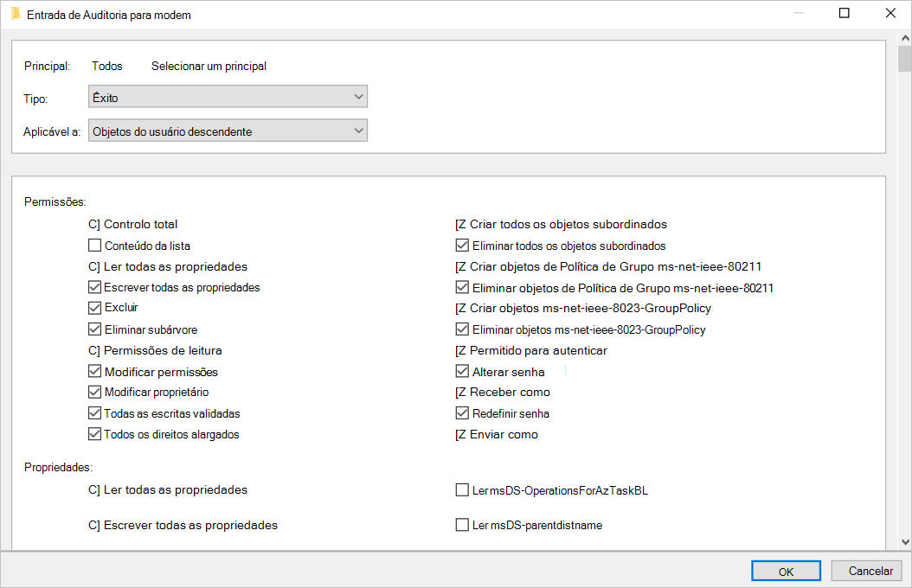Click the folder icon in the title bar
912x588 pixels.
coord(16,13)
